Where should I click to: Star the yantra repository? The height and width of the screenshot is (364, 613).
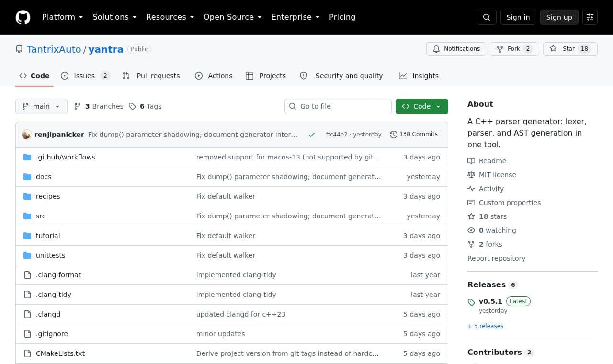point(570,49)
